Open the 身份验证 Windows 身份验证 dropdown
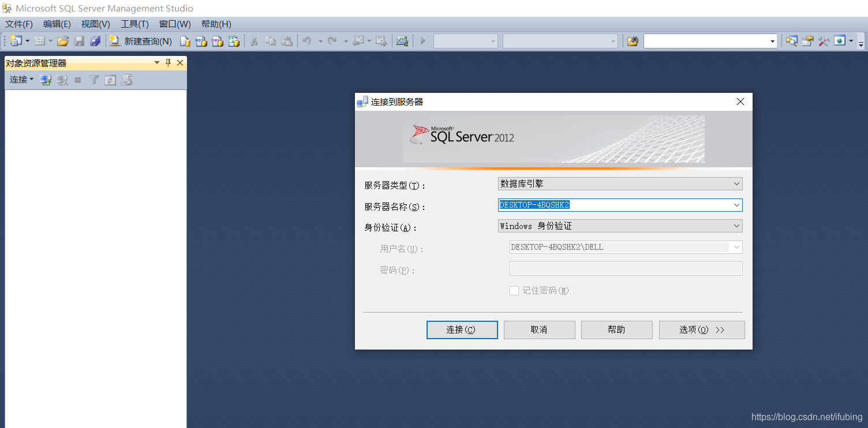The image size is (868, 428). click(620, 226)
